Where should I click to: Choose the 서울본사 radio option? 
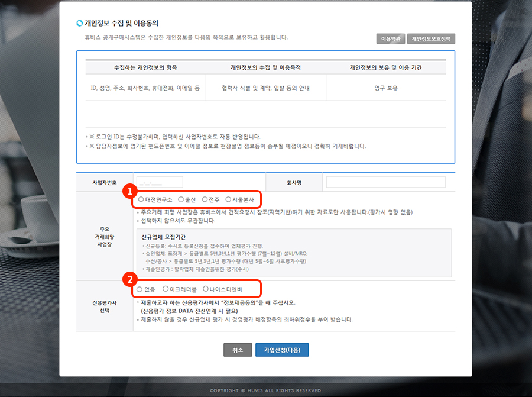[x=228, y=199]
